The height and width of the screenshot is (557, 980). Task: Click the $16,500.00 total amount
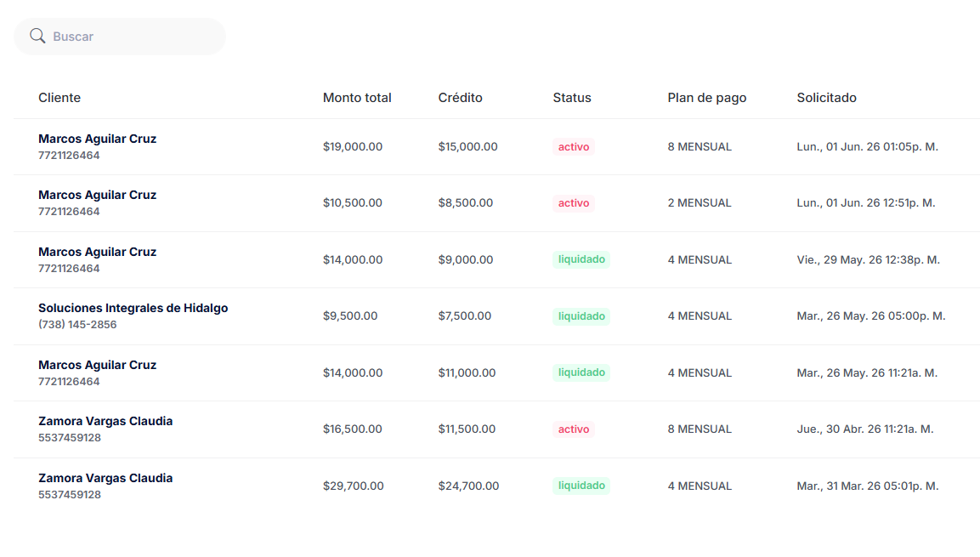pyautogui.click(x=353, y=429)
